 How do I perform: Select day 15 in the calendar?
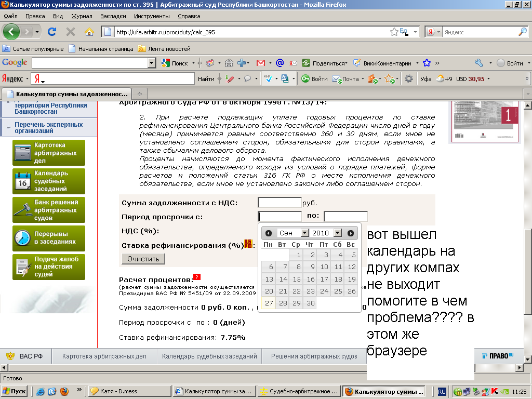pyautogui.click(x=297, y=279)
